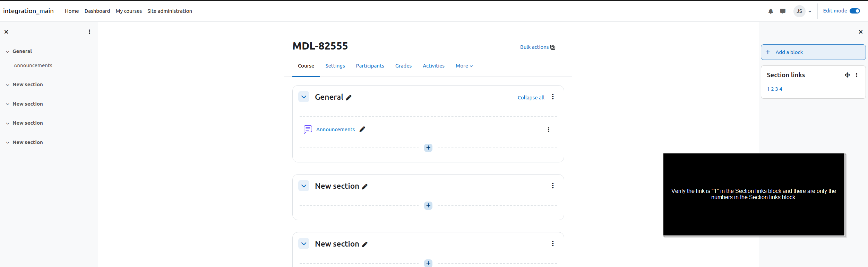Open Section links block actions menu
868x267 pixels.
[x=857, y=75]
